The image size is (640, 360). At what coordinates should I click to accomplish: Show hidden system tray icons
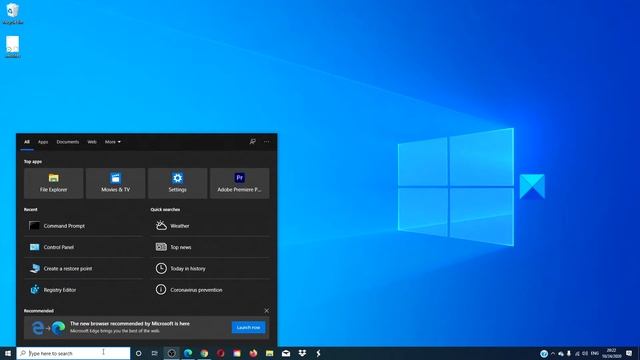click(553, 353)
